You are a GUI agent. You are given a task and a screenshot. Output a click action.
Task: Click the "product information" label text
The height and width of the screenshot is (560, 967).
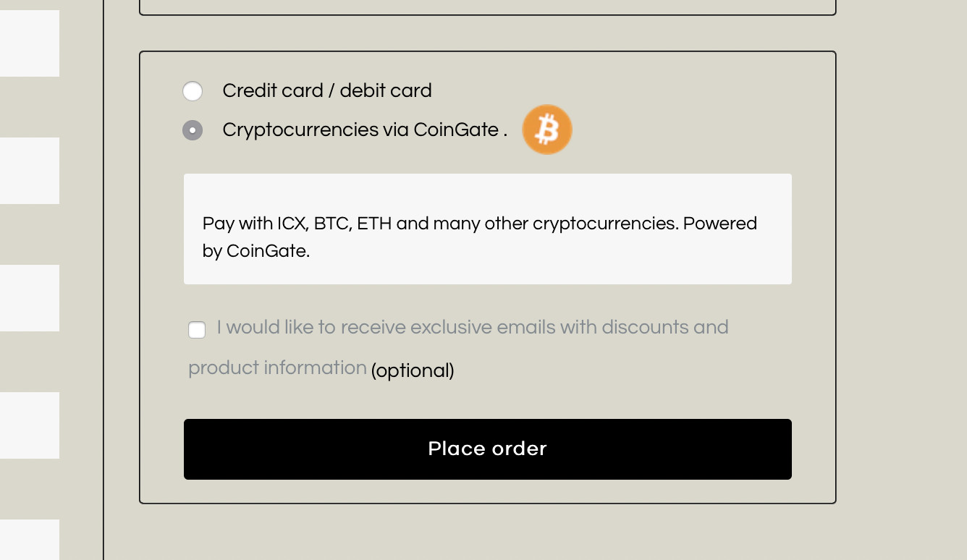click(277, 368)
